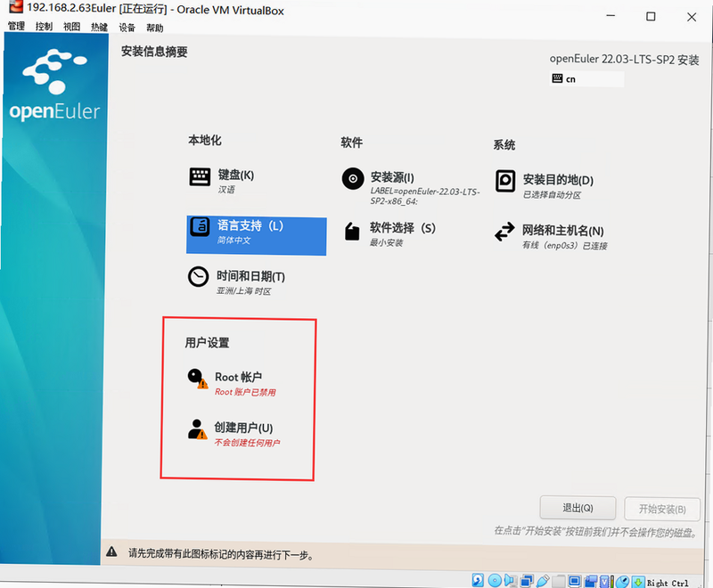Click the '亚洲/上海 时区' subtitle text

click(243, 291)
